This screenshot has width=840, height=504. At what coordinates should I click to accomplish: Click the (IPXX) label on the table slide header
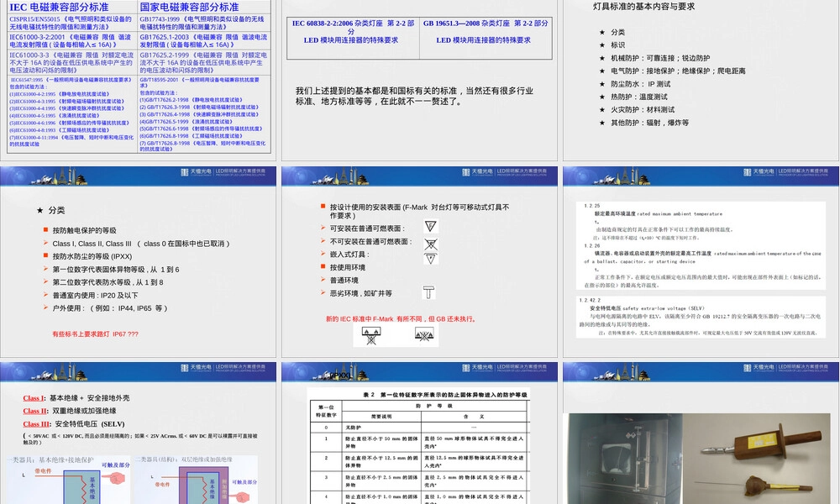coord(340,376)
